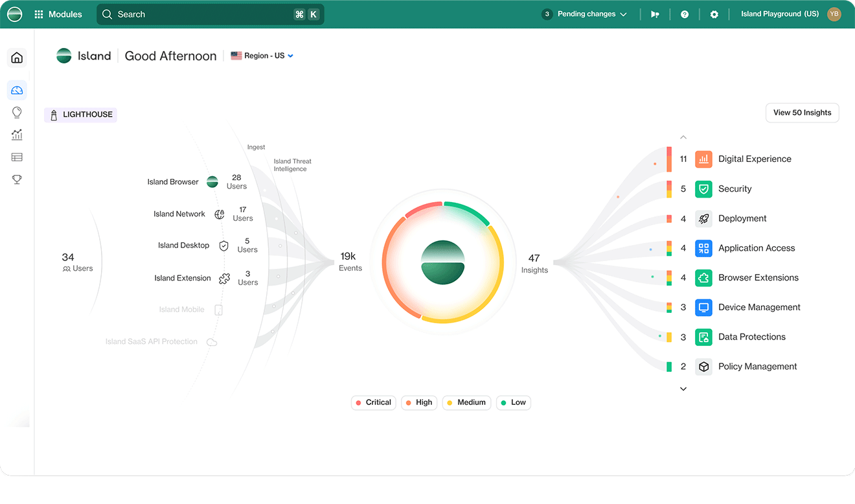Go to Home in the sidebar

tap(17, 58)
